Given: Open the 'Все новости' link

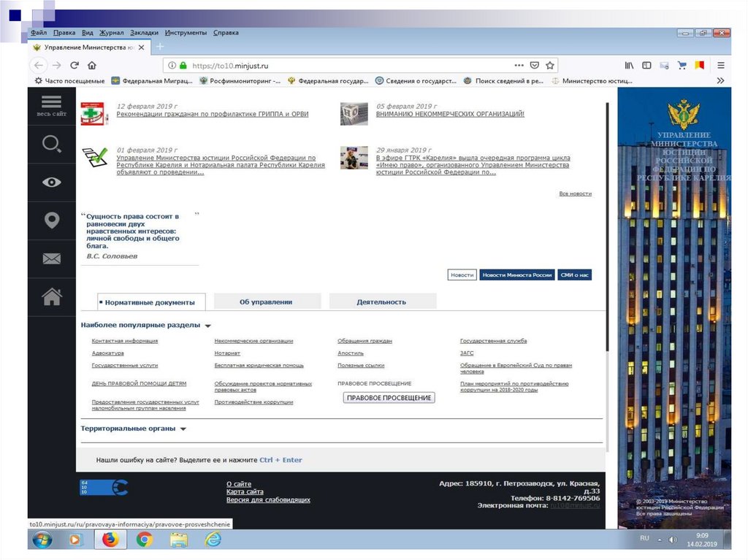Looking at the screenshot, I should pos(575,193).
